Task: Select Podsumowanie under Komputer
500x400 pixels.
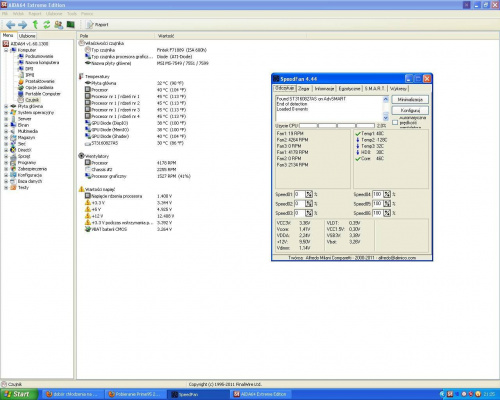Action: pos(39,56)
